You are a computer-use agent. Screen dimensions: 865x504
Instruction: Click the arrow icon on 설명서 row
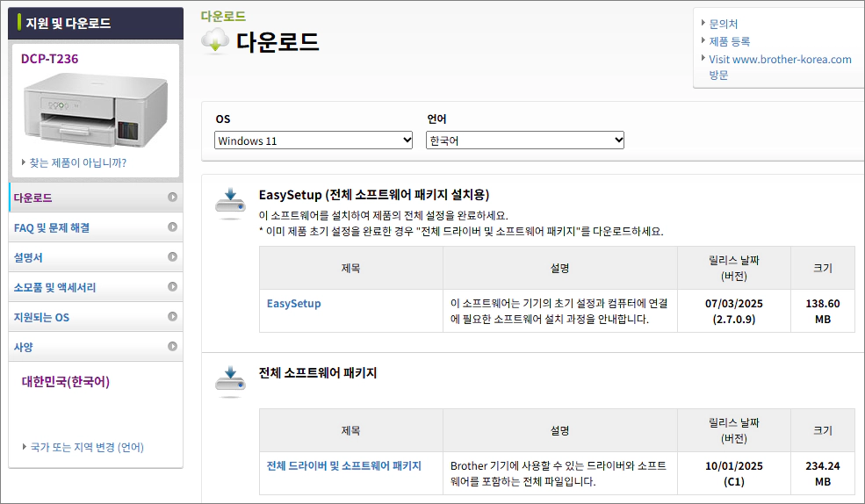[x=173, y=256]
